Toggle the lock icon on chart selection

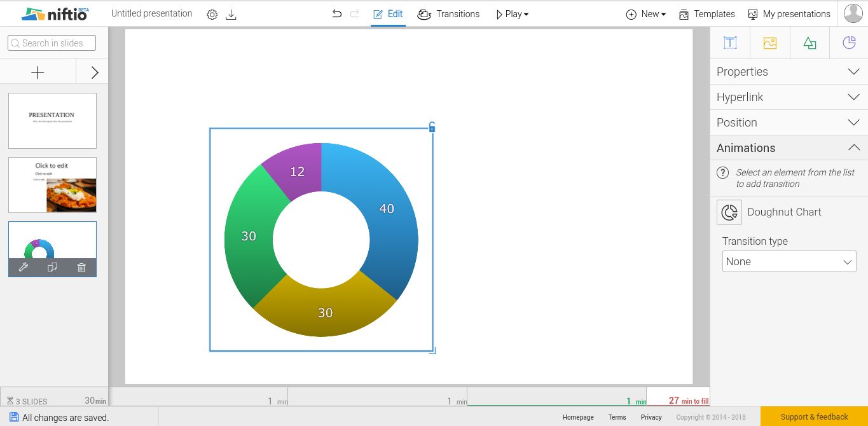point(432,127)
